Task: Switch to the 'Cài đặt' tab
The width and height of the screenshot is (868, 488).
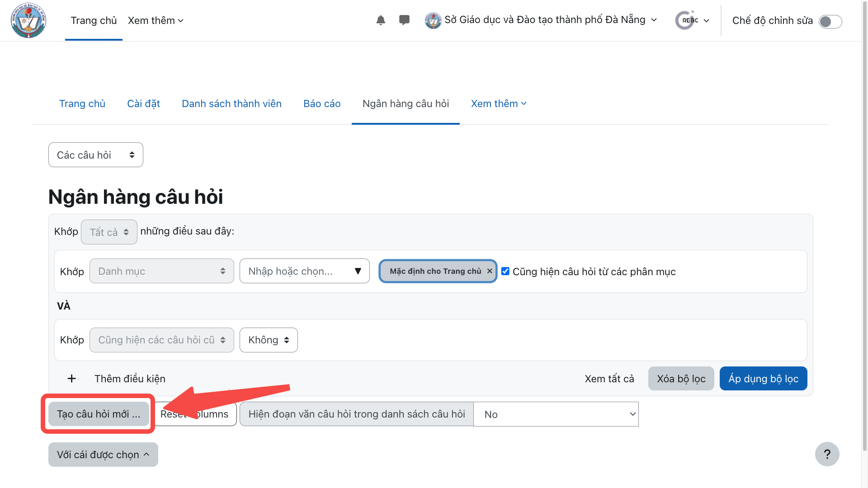Action: tap(143, 104)
